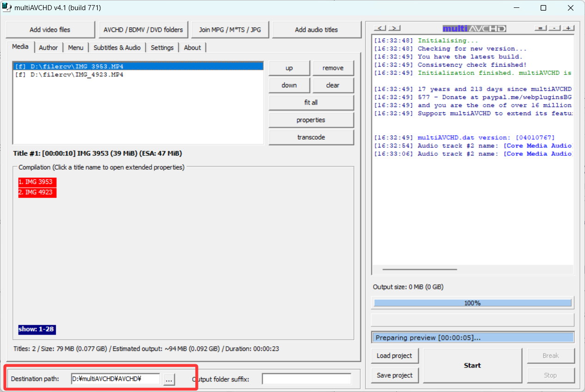Screen dimensions: 585x392
Task: Click the multiAVCHD title bar app icon
Action: [7, 7]
